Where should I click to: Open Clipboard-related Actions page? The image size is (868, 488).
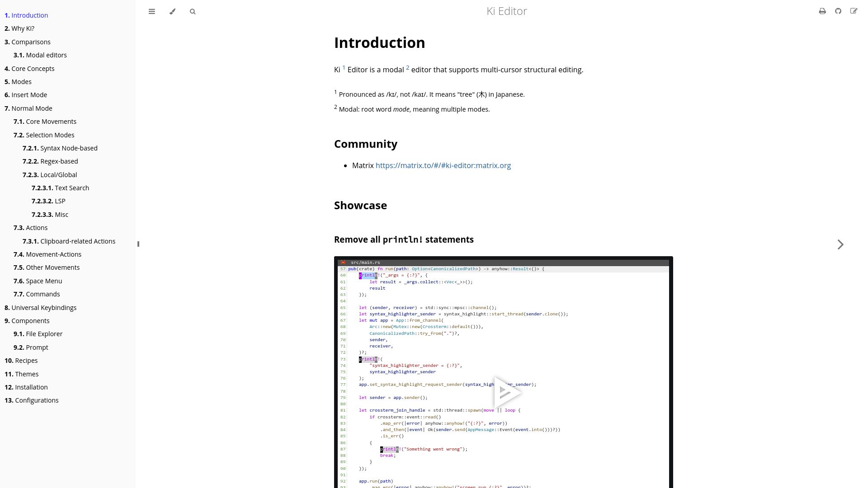[69, 241]
